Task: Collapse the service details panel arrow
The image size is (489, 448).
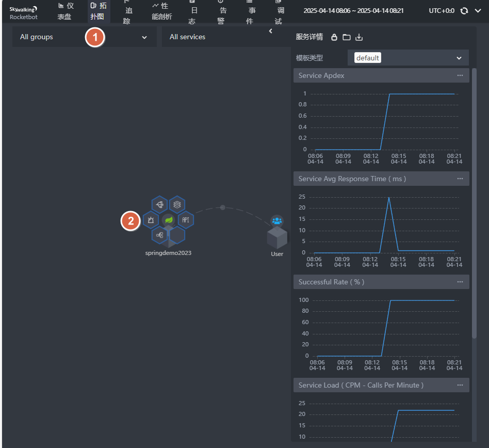Action: pyautogui.click(x=270, y=31)
